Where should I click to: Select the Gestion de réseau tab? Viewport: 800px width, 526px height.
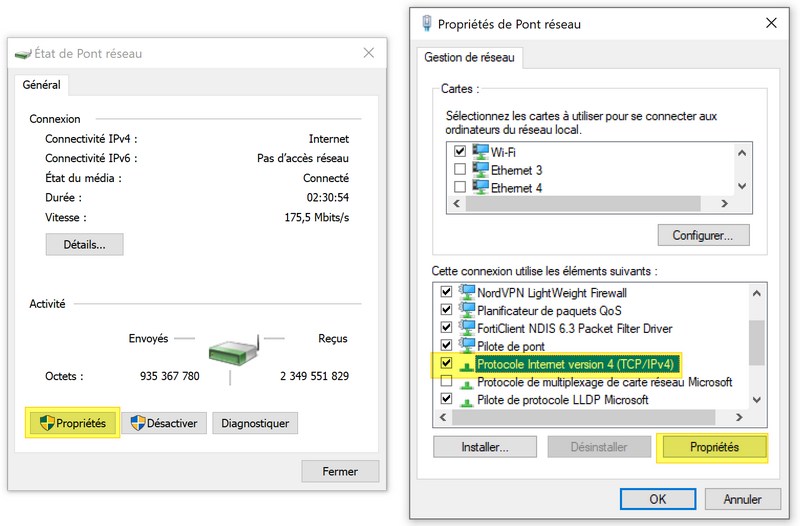470,58
